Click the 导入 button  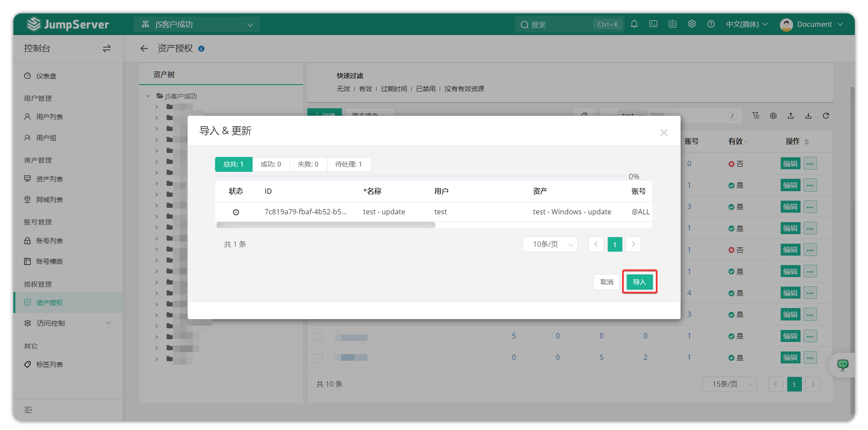click(640, 282)
